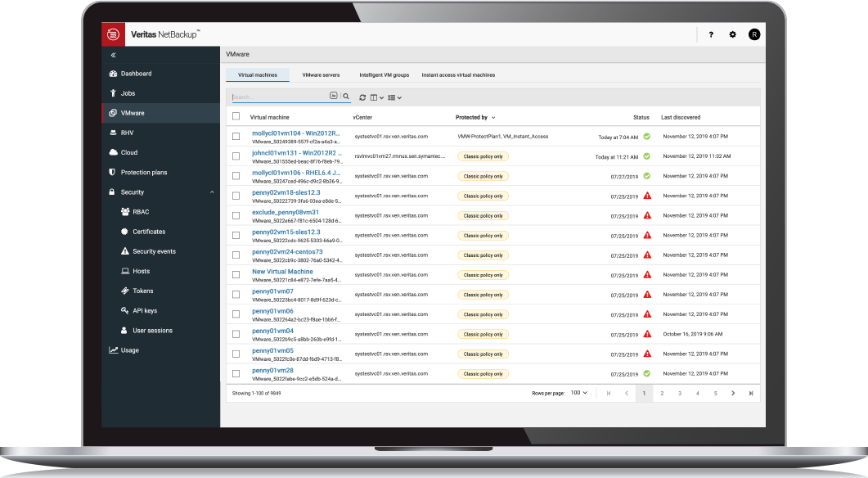This screenshot has height=478, width=868.
Task: Open the help question mark icon
Action: tap(711, 34)
